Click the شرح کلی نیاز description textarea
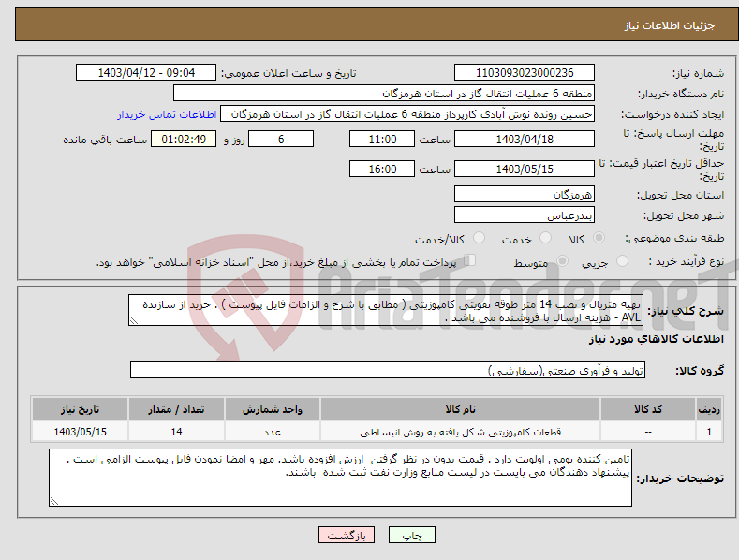This screenshot has width=739, height=560. (x=386, y=310)
